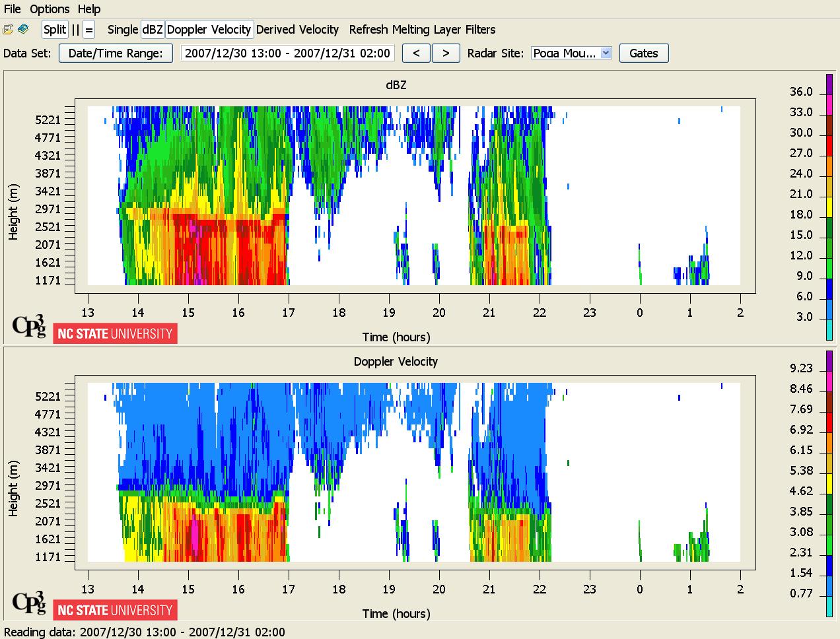Click the 3.0 label on dBZ scale
Image resolution: width=840 pixels, height=639 pixels.
(804, 317)
